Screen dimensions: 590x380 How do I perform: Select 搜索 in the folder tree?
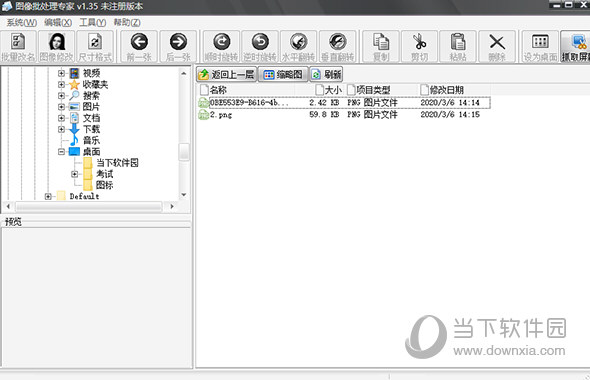point(91,96)
